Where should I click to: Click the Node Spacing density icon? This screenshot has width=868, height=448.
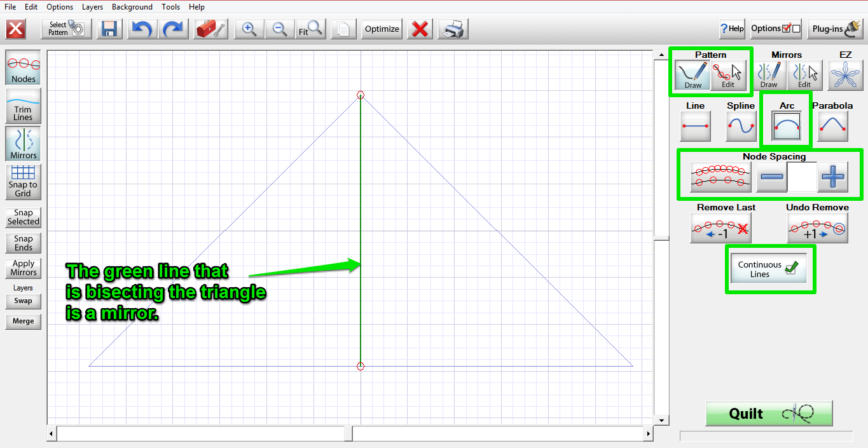coord(720,177)
